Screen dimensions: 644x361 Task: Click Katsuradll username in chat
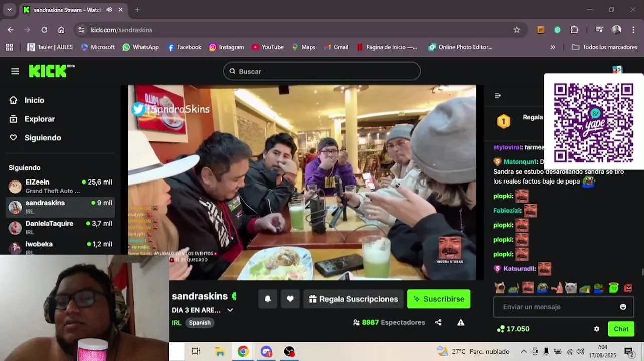click(519, 269)
